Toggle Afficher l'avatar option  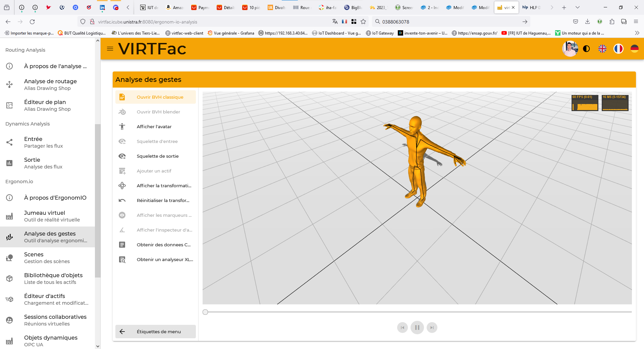tap(156, 127)
